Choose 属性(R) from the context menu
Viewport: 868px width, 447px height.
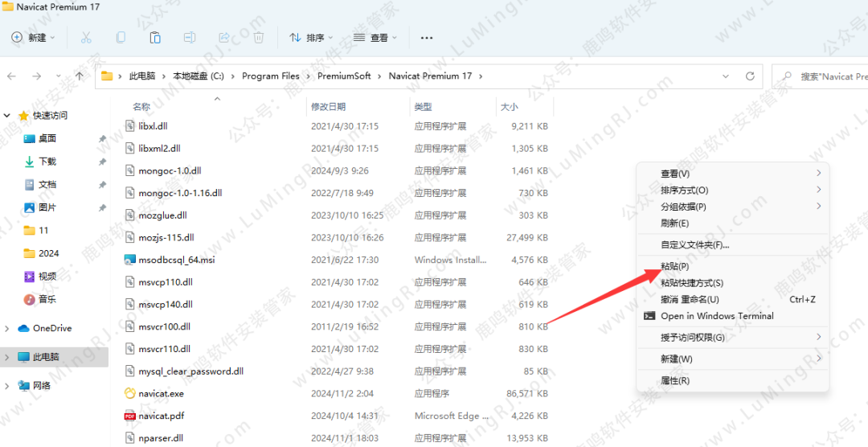coord(674,380)
